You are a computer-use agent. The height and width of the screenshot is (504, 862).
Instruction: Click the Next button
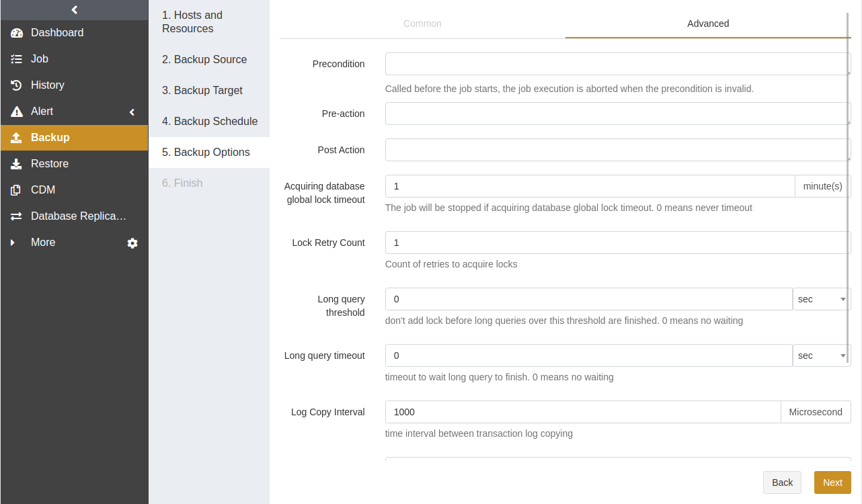click(832, 482)
